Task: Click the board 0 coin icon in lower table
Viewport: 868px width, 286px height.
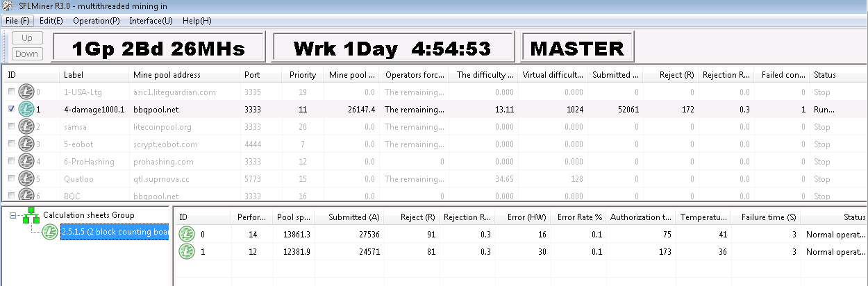Action: point(187,235)
